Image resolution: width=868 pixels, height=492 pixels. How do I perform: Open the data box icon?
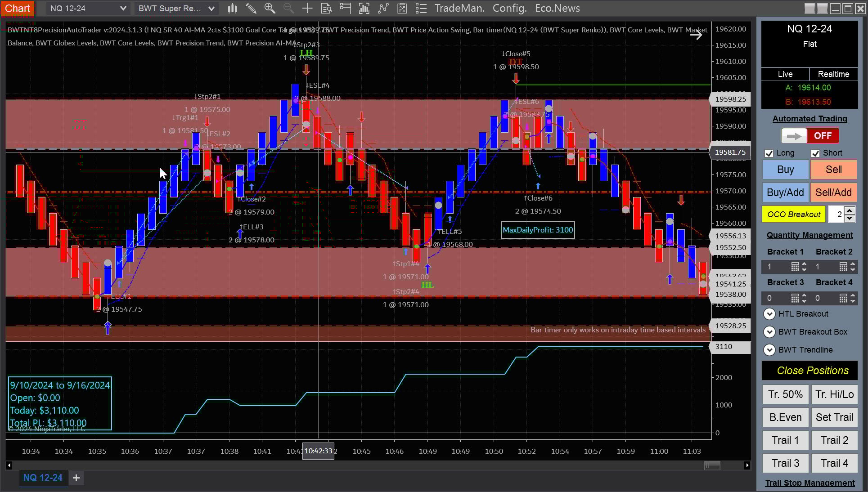click(326, 8)
